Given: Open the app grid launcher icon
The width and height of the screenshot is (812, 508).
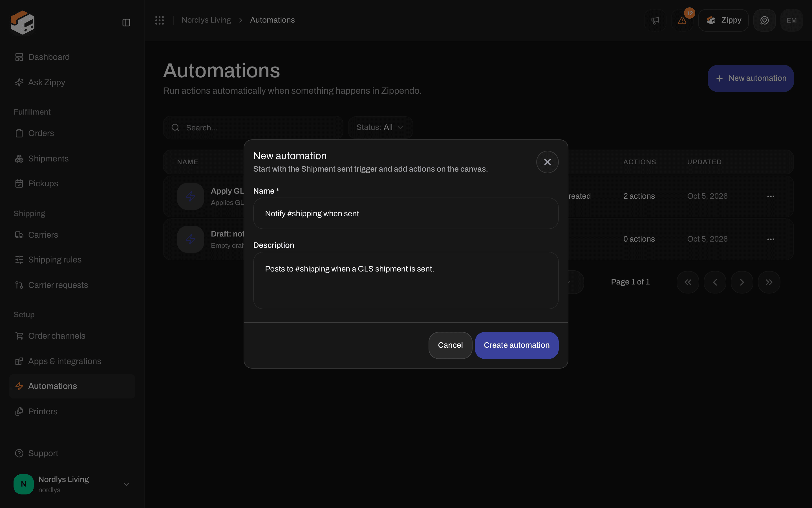Looking at the screenshot, I should [x=159, y=20].
